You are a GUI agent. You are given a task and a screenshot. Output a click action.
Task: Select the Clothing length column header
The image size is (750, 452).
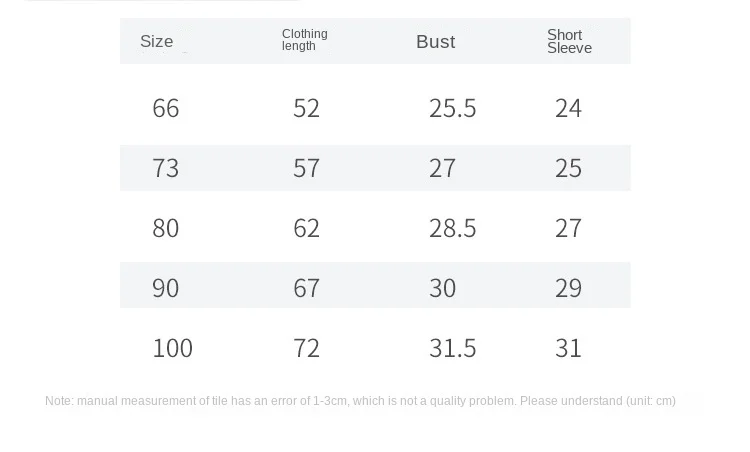pyautogui.click(x=304, y=40)
